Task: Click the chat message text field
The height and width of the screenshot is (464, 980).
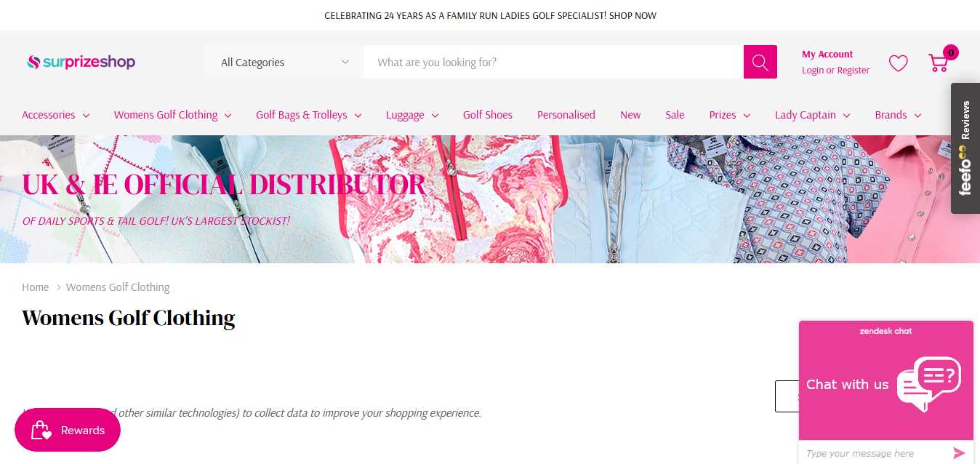Action: [x=875, y=453]
